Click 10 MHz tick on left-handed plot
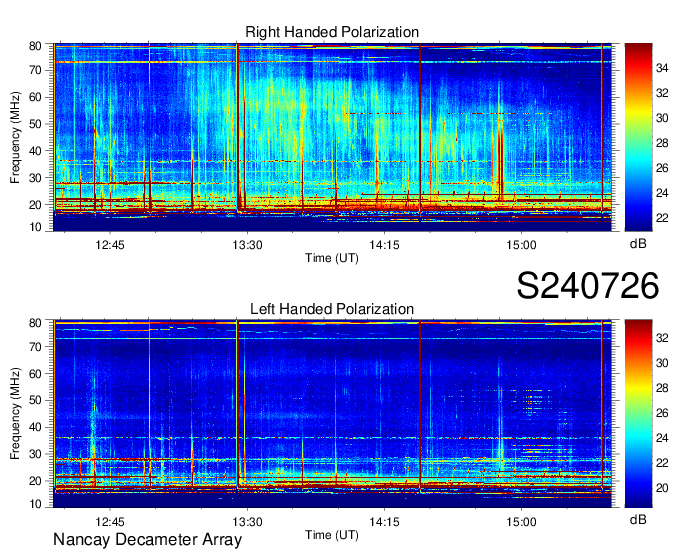680x552 pixels. click(35, 504)
